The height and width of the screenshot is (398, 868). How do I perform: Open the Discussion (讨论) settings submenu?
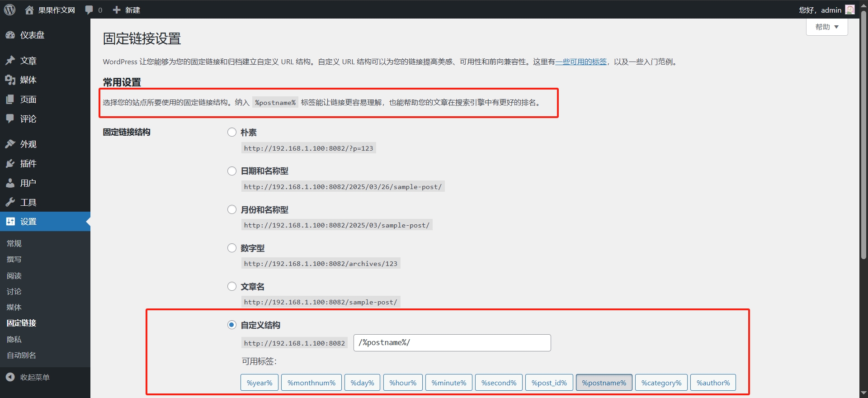(x=14, y=291)
